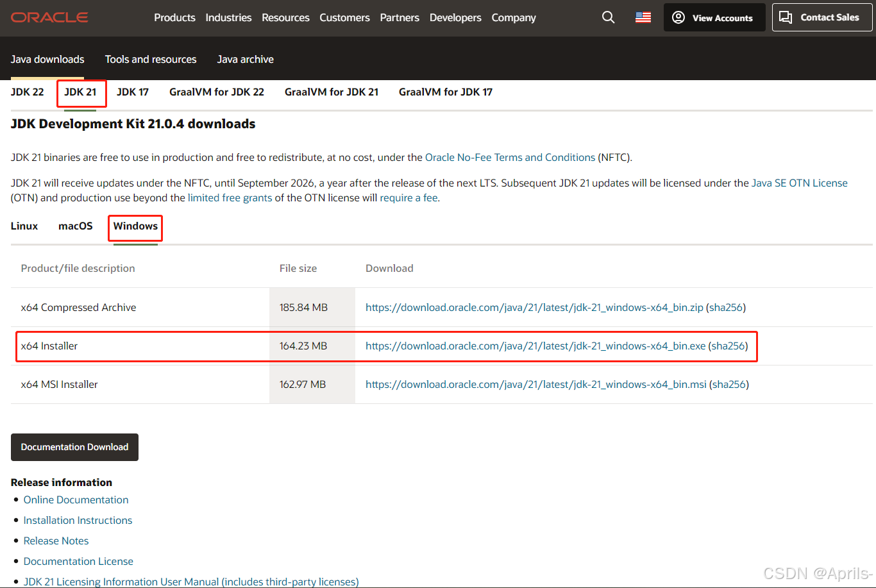This screenshot has height=588, width=876.
Task: Click the Release information heading
Action: click(62, 482)
